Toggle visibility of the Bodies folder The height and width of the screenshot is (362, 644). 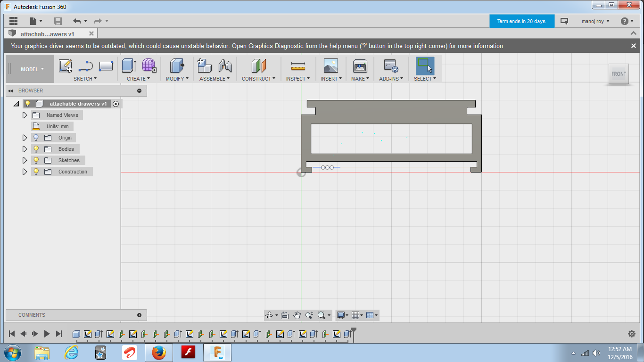[x=36, y=148]
